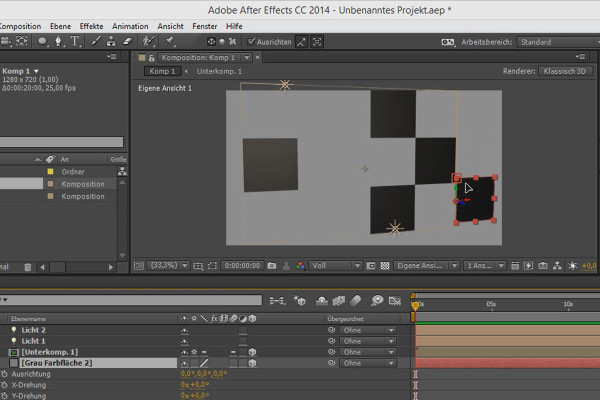
Task: Open the Arbeitsbereich Standard dropdown
Action: [558, 42]
